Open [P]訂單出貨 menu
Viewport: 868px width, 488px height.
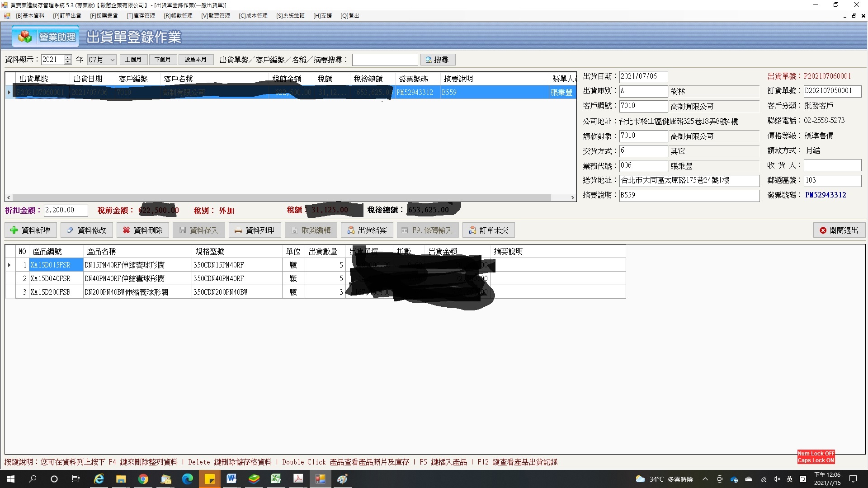pyautogui.click(x=67, y=16)
